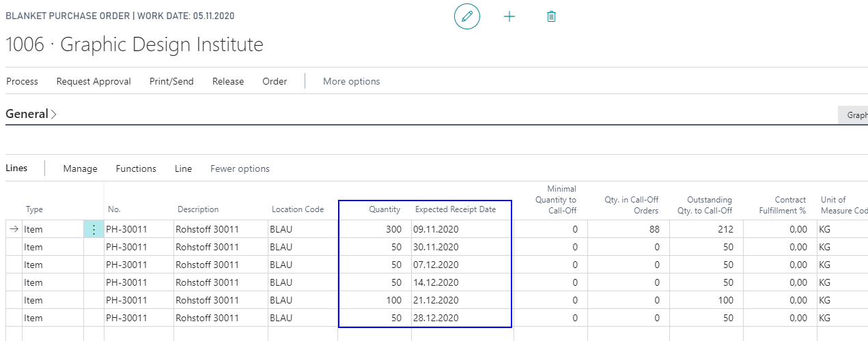This screenshot has height=341, width=868.
Task: Show More options in action bar
Action: point(351,81)
